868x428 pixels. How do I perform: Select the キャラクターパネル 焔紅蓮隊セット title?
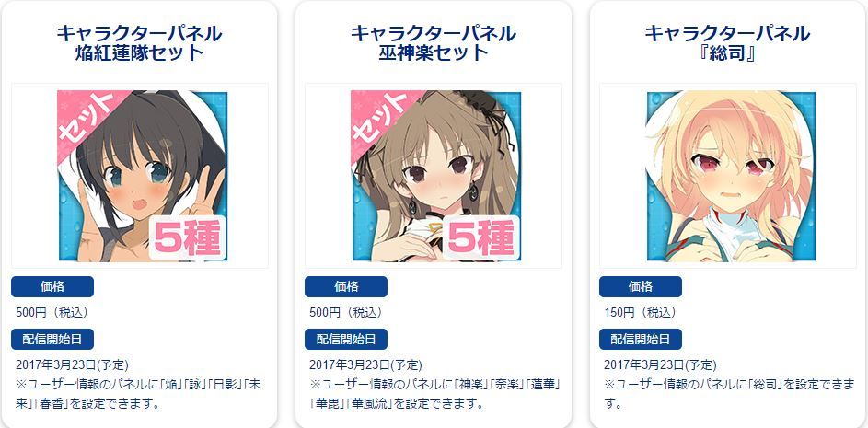tap(140, 43)
